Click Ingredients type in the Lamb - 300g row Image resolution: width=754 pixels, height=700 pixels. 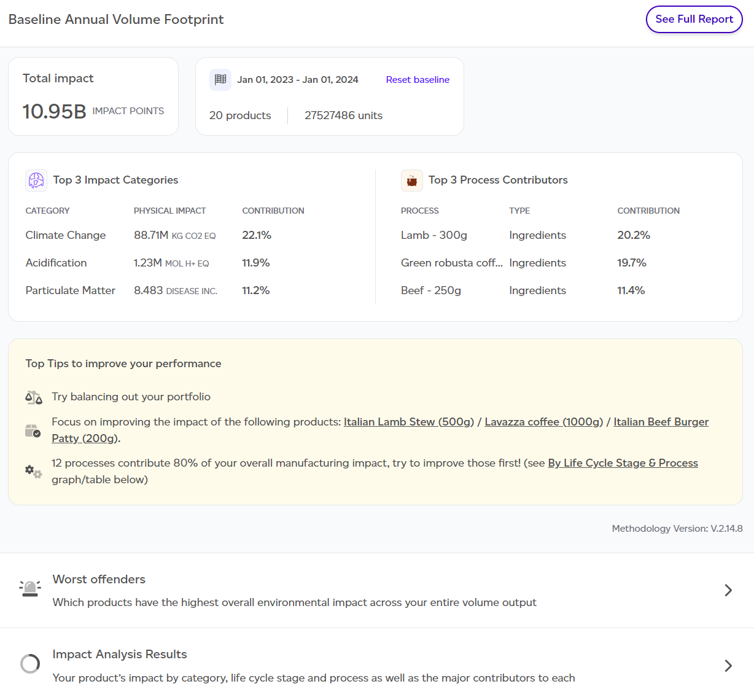(538, 235)
